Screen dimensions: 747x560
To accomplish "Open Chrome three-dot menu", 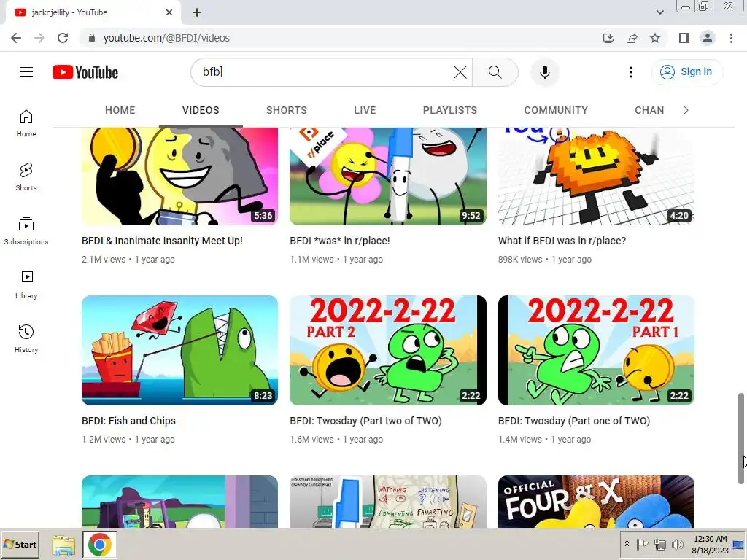I will (x=731, y=38).
